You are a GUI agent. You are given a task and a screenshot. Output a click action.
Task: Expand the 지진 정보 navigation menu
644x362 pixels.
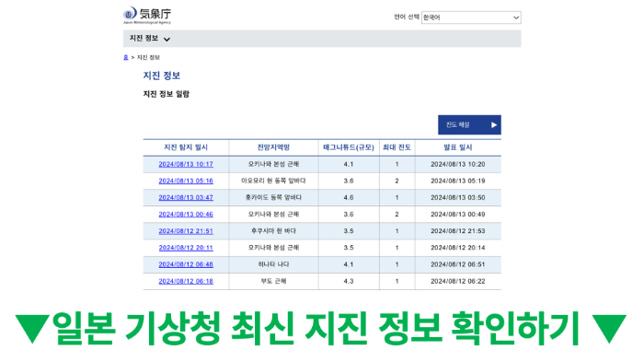tap(149, 39)
